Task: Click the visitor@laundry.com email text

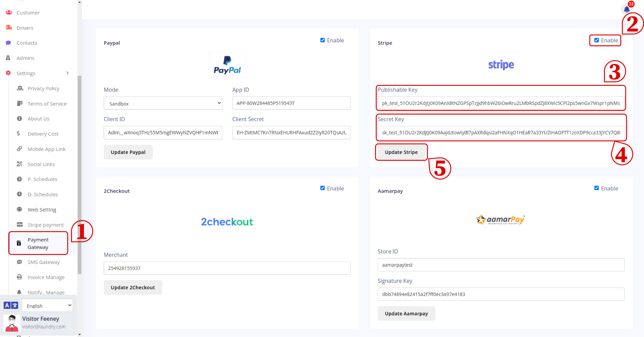Action: coord(44,327)
